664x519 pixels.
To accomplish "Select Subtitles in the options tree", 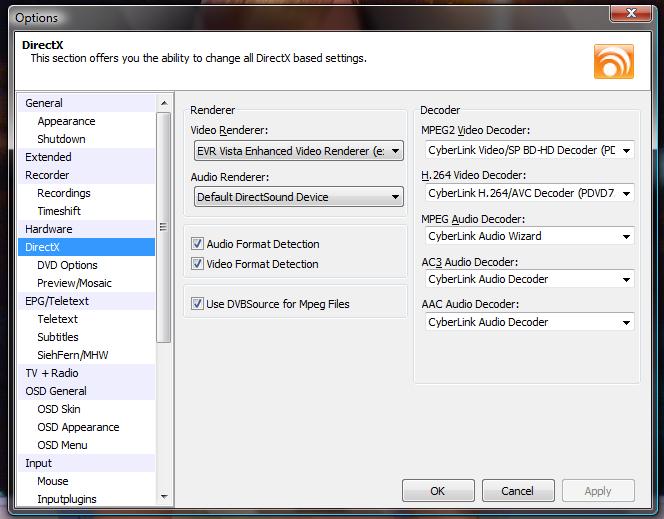I will coord(86,337).
